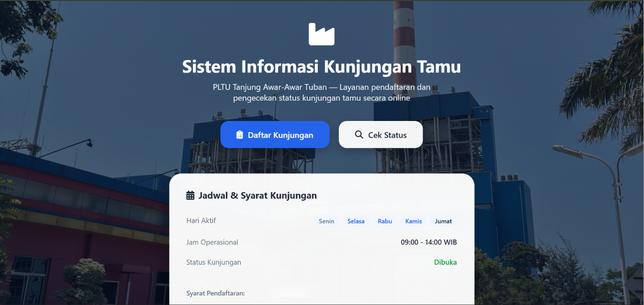The height and width of the screenshot is (305, 644).
Task: Select the Kamis day chip
Action: (x=414, y=221)
